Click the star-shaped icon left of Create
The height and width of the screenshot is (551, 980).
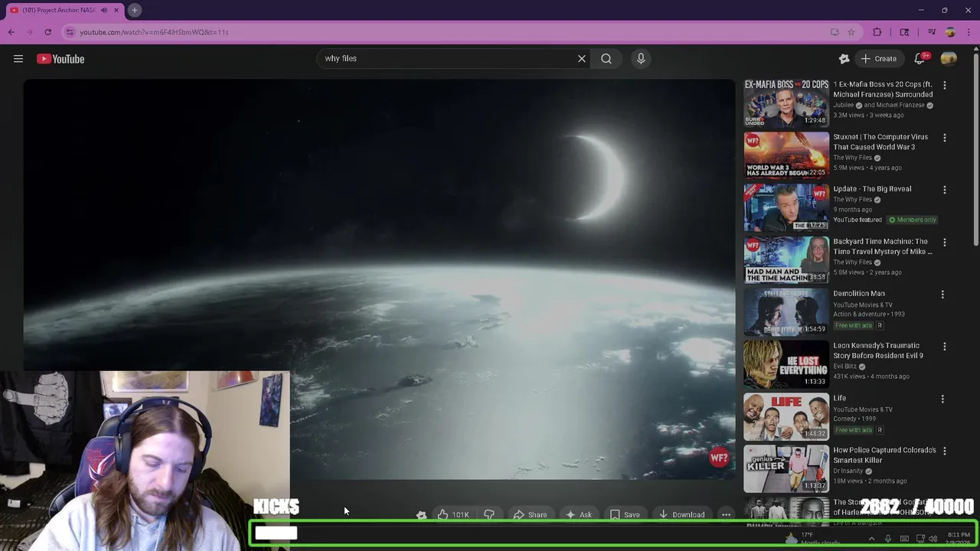coord(844,59)
